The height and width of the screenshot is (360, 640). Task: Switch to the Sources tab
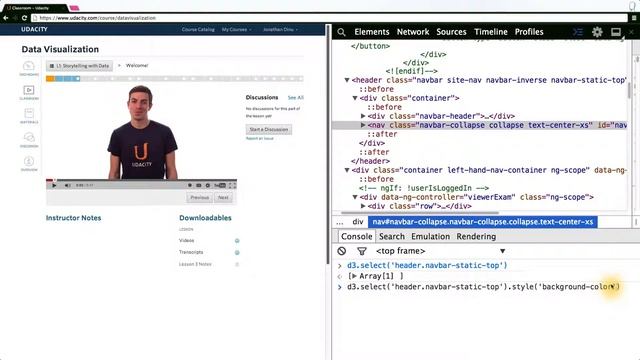coord(451,32)
